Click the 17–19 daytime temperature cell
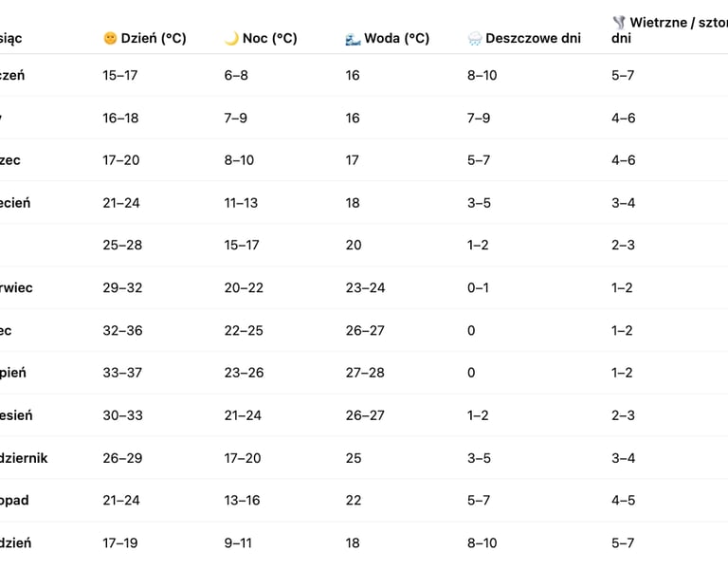This screenshot has width=728, height=569. tap(121, 542)
